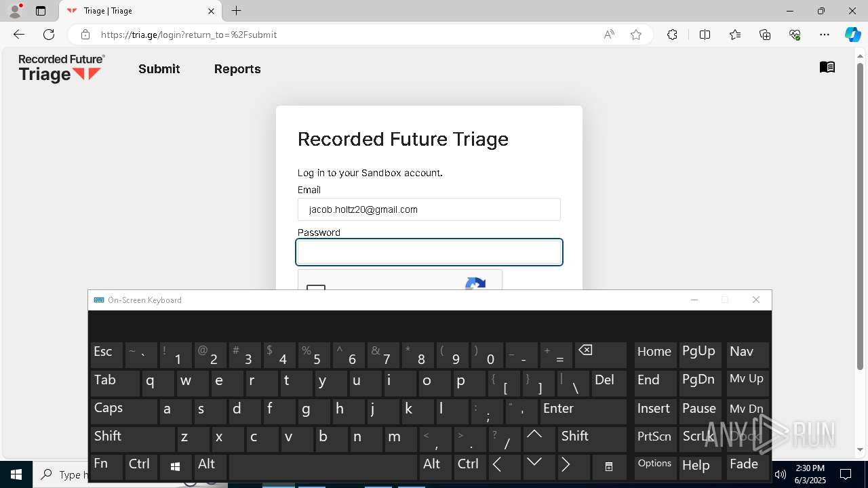The width and height of the screenshot is (868, 488).
Task: Toggle the left Alt key
Action: pyautogui.click(x=210, y=467)
